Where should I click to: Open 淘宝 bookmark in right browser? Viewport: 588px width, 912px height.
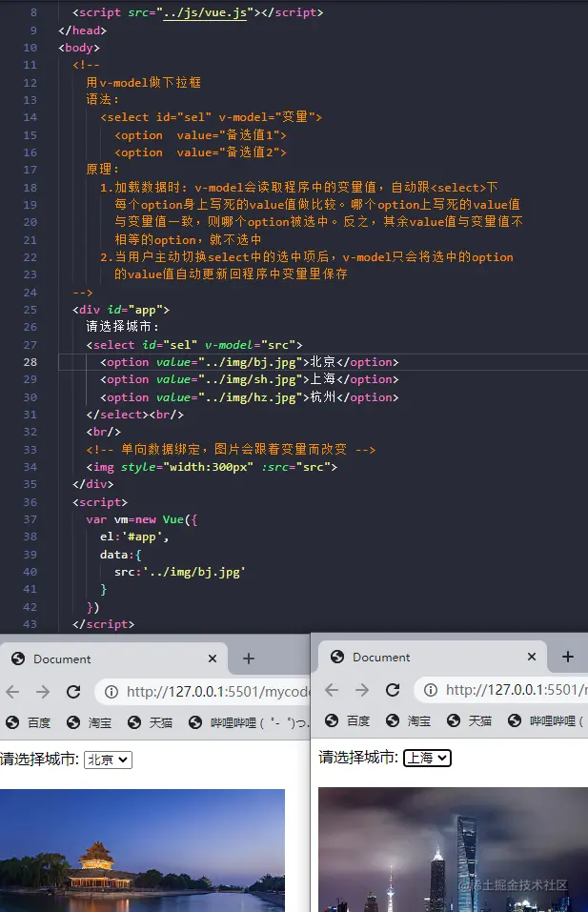(x=408, y=720)
